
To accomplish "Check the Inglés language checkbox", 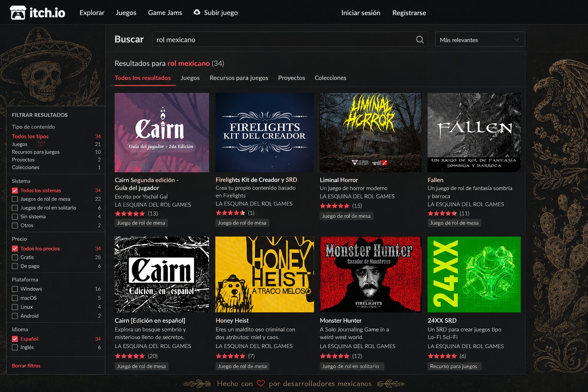I will [15, 348].
